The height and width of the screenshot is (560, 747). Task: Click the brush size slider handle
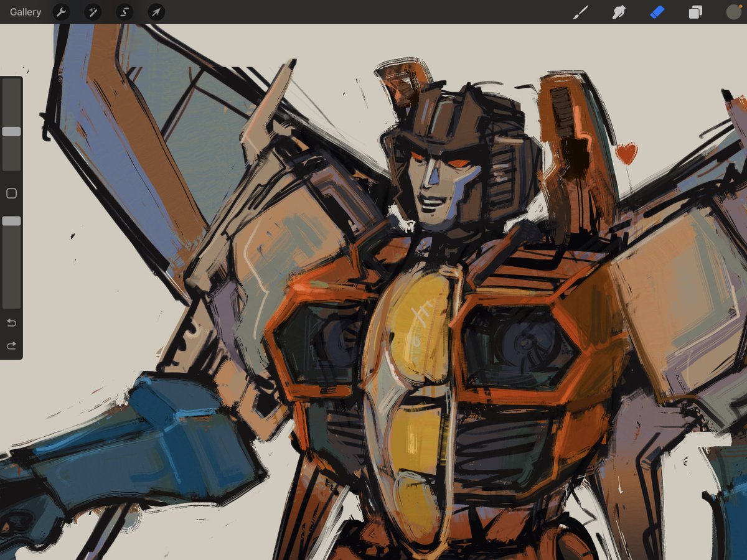pyautogui.click(x=11, y=131)
